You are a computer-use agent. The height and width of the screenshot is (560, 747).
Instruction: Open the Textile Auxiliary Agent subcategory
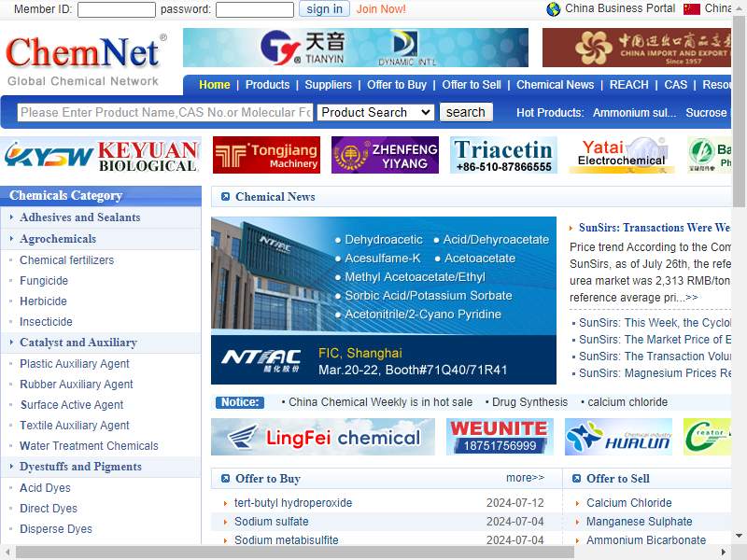click(75, 426)
